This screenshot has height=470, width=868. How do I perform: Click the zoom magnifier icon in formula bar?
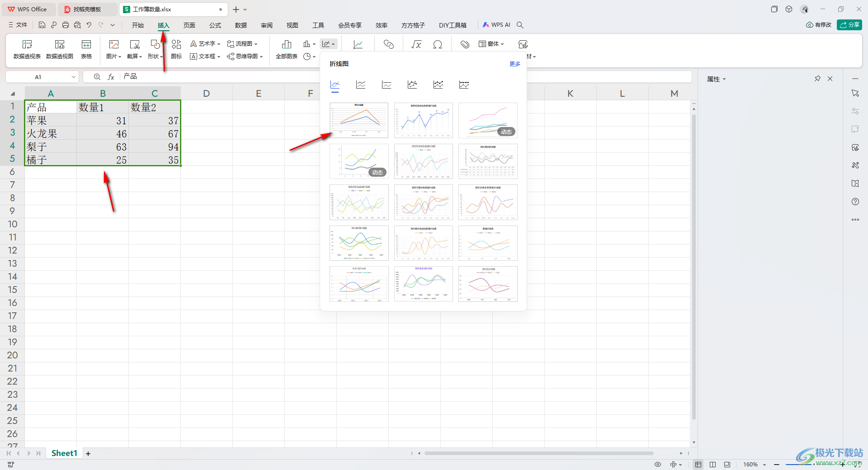[x=97, y=77]
